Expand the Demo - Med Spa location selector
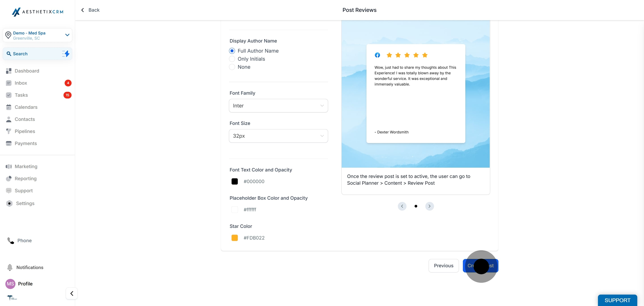The height and width of the screenshot is (306, 644). [38, 35]
